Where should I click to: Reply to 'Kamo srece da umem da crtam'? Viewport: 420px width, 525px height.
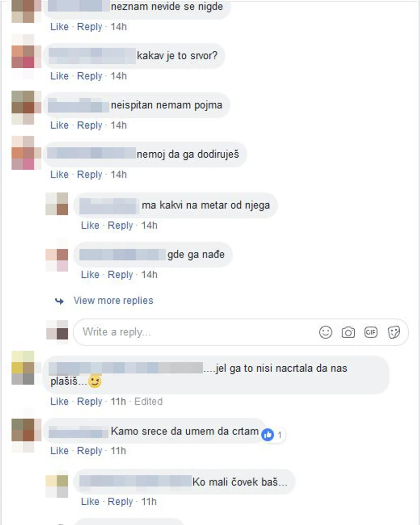pos(89,451)
